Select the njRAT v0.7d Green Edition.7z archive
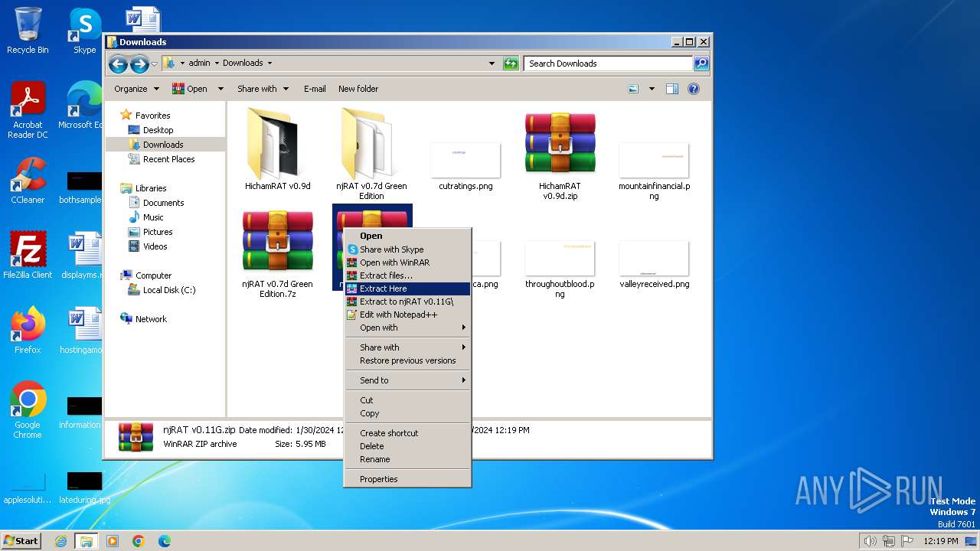 [277, 242]
